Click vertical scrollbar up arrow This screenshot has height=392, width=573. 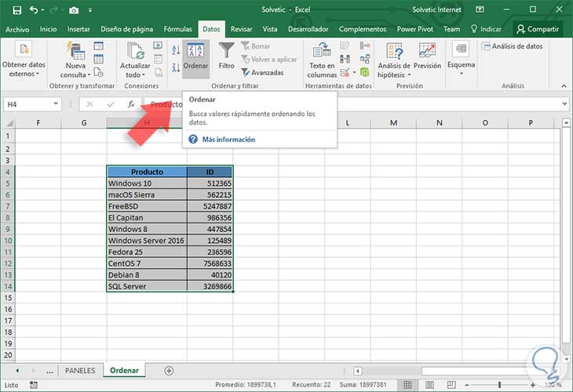click(x=566, y=123)
